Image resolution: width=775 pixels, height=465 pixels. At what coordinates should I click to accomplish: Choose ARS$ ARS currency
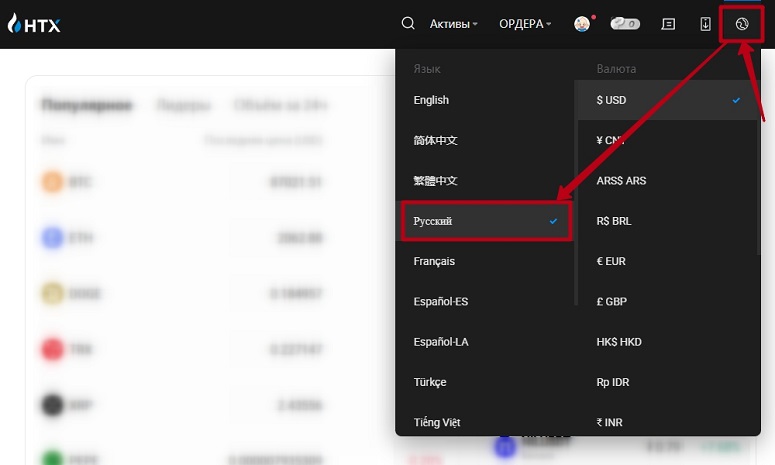(667, 181)
